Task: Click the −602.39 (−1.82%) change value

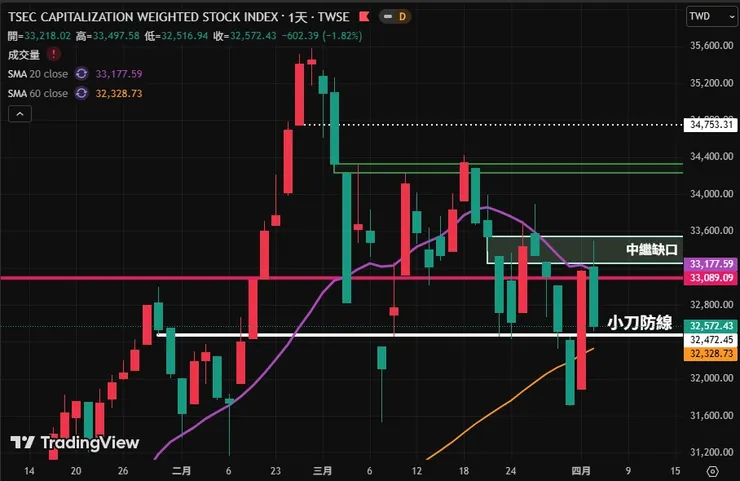Action: 322,36
